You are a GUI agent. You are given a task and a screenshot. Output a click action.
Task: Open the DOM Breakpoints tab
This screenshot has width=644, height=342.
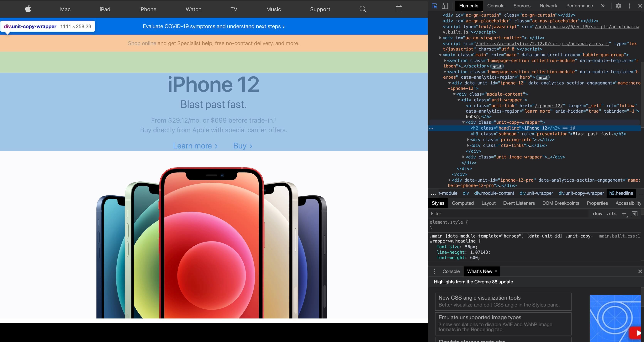561,203
